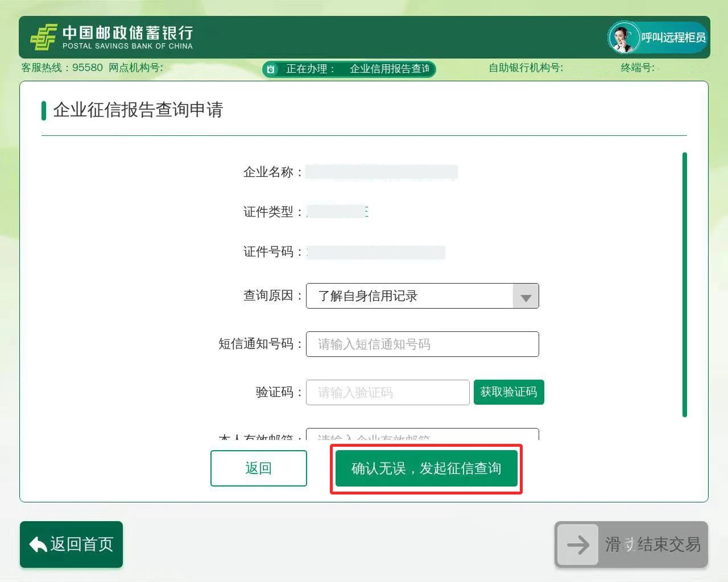Click the green bar beside the page title
The height and width of the screenshot is (582, 728).
click(x=44, y=110)
